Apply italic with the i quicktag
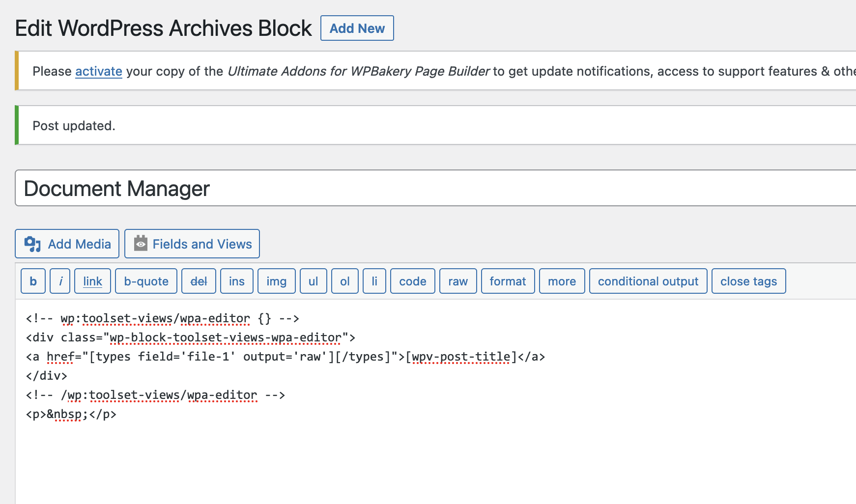The image size is (856, 504). 60,281
